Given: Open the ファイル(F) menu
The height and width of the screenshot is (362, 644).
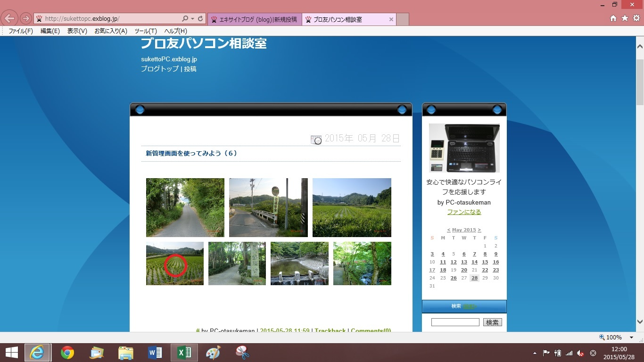Looking at the screenshot, I should tap(21, 31).
